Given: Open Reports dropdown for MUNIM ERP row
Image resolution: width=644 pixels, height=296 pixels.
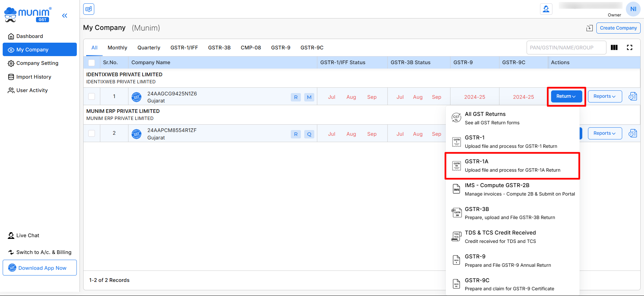Looking at the screenshot, I should [605, 133].
